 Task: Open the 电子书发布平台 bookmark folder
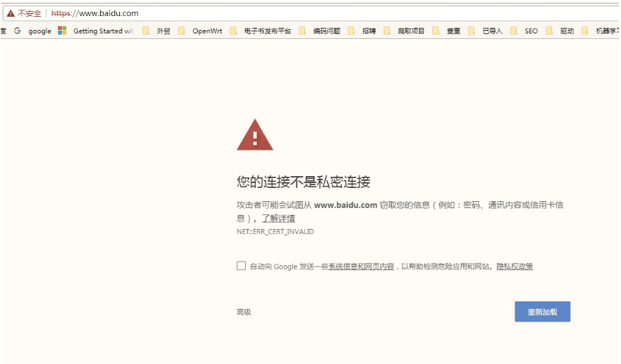click(x=260, y=31)
